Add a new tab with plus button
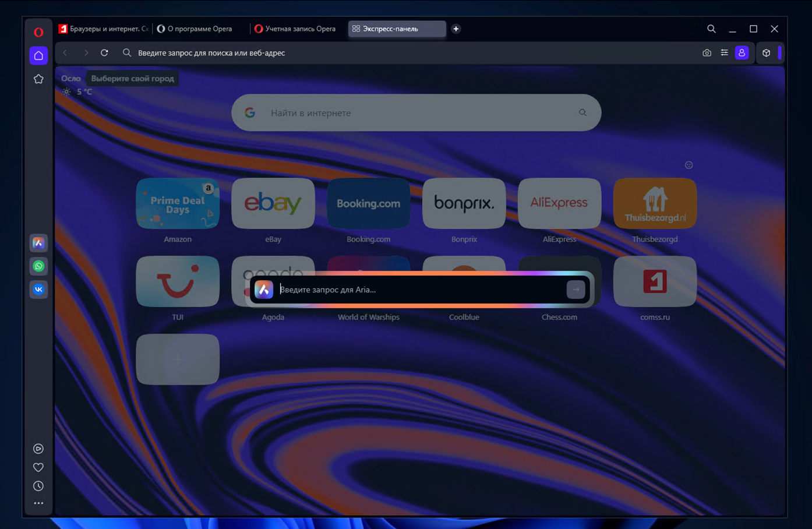This screenshot has height=529, width=812. tap(456, 29)
